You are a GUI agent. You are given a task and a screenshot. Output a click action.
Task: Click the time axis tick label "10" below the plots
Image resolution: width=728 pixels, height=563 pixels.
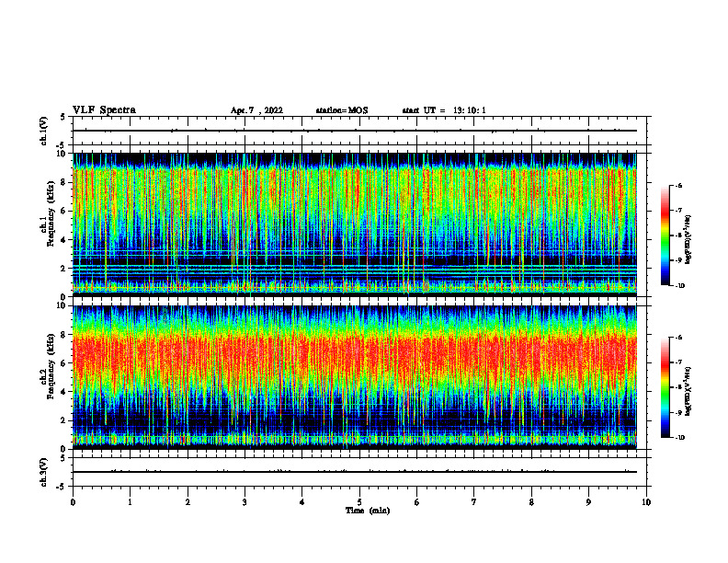coord(646,502)
